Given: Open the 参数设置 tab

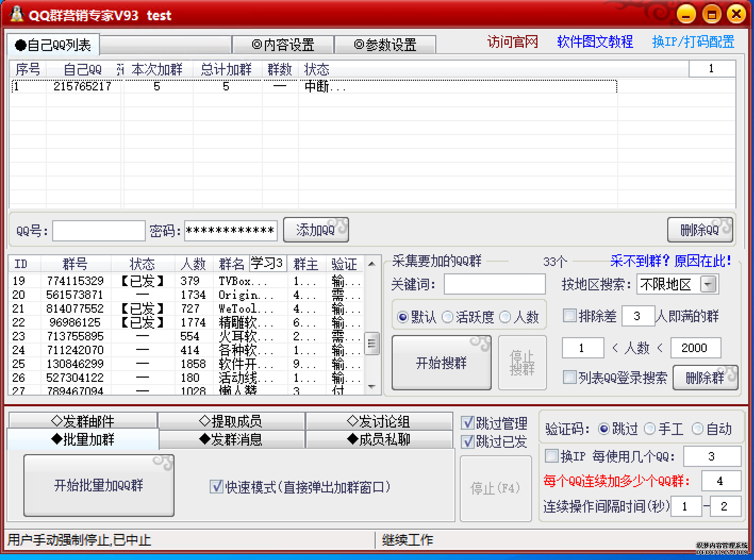Looking at the screenshot, I should pos(385,45).
